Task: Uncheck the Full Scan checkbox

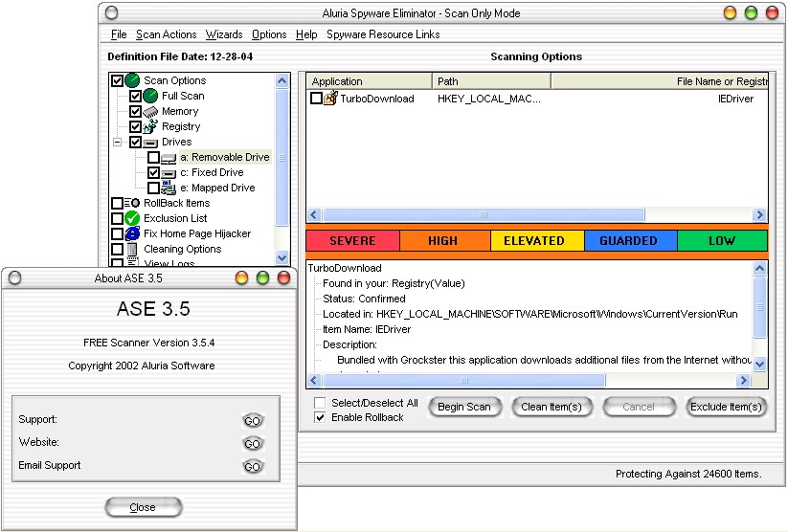Action: (135, 96)
